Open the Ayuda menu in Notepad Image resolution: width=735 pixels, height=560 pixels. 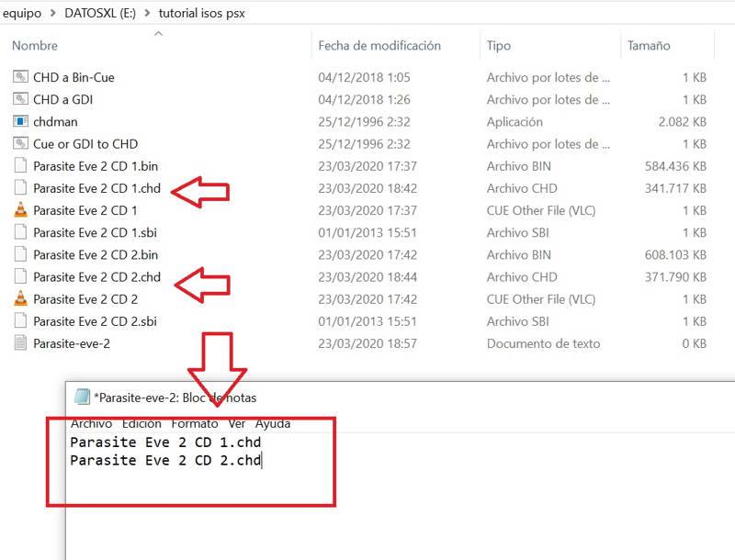pyautogui.click(x=272, y=424)
